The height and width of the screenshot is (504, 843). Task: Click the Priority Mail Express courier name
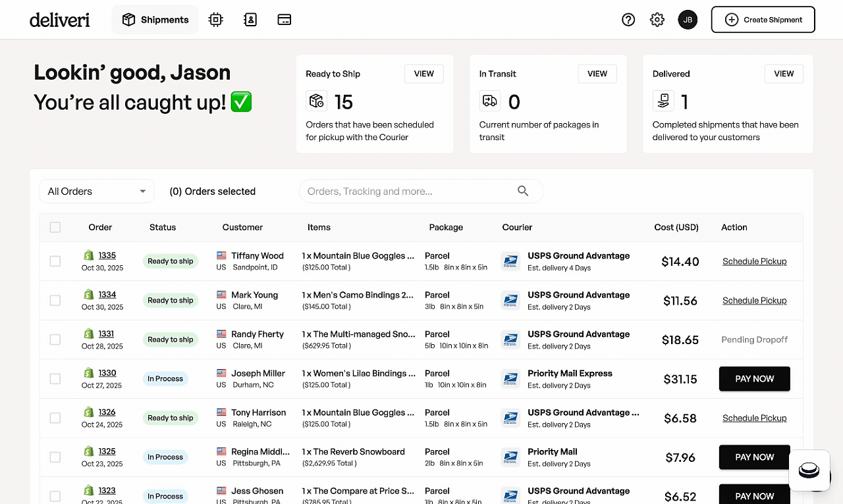[570, 373]
